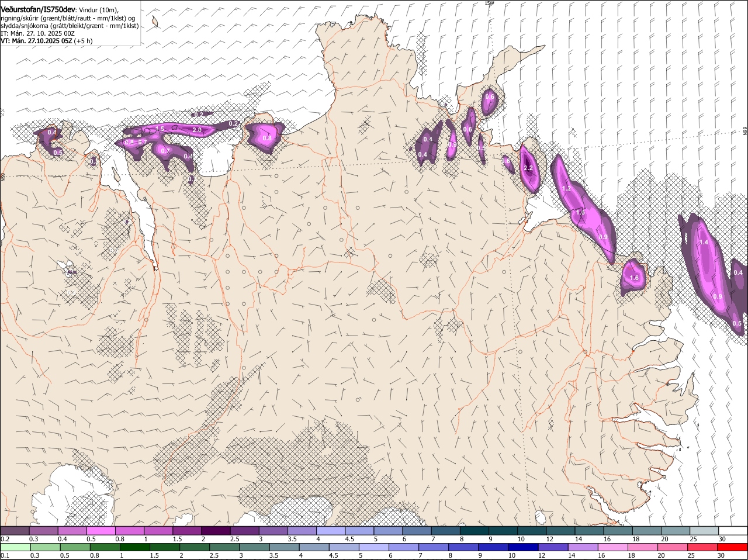This screenshot has width=748, height=560.
Task: Click the '(+5 h)' forecast offset text
Action: point(84,41)
